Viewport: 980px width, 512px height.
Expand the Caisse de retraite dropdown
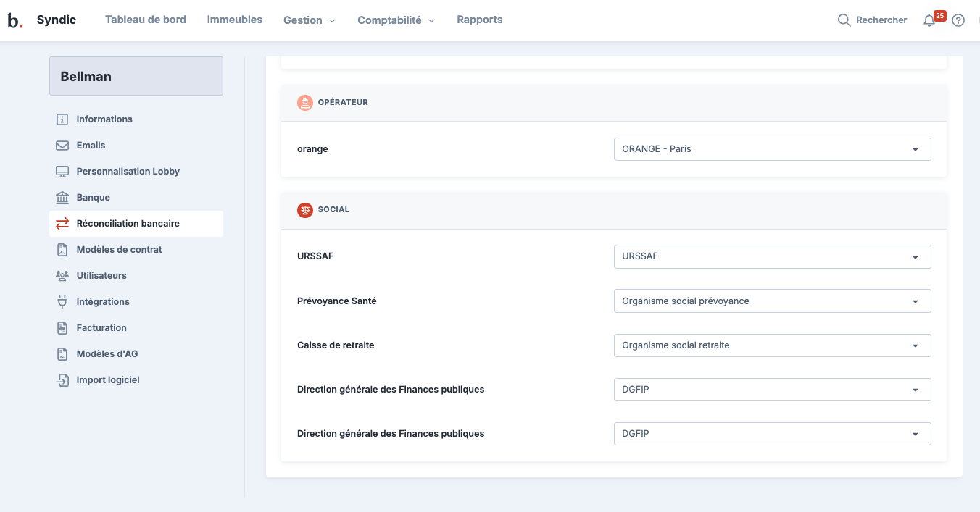click(772, 345)
